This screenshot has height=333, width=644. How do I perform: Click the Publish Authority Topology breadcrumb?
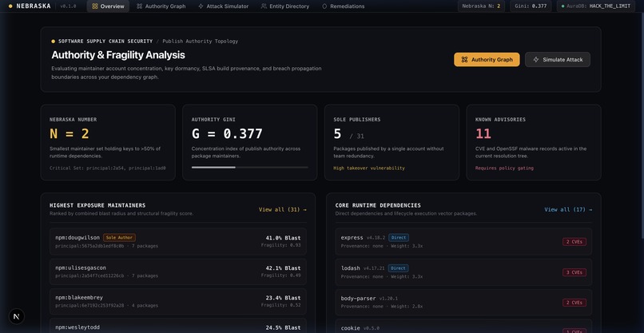click(200, 41)
